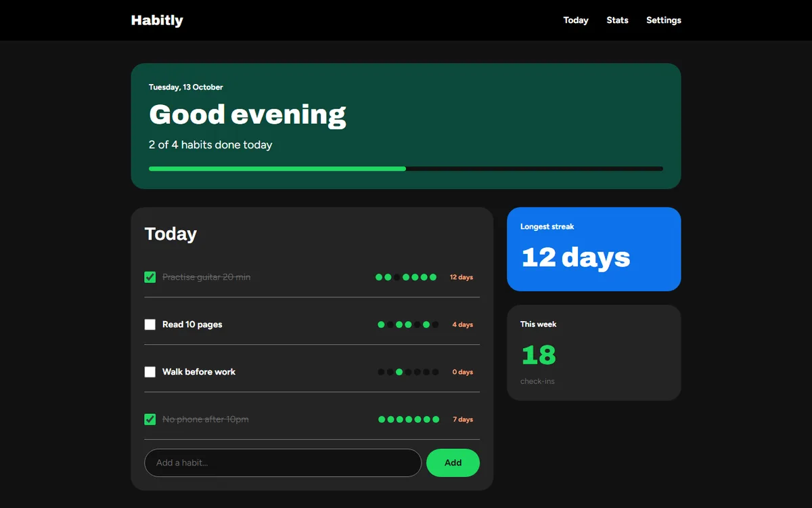Click the weekly dots for Practise guitar
The width and height of the screenshot is (812, 508).
click(406, 277)
